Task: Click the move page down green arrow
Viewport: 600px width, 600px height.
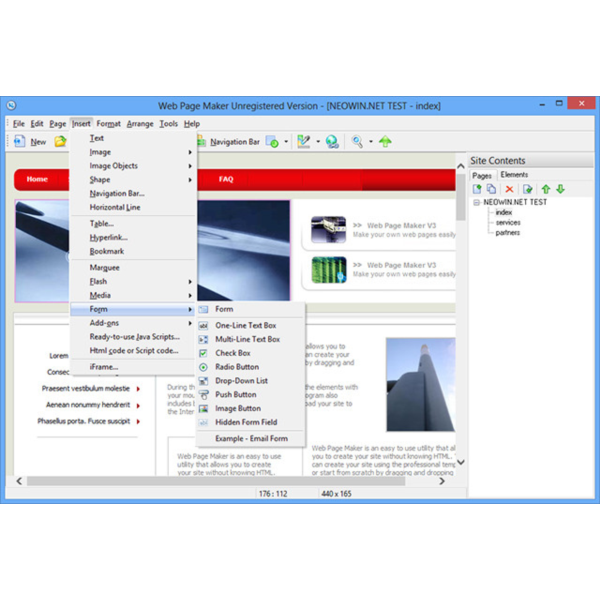Action: [x=561, y=189]
